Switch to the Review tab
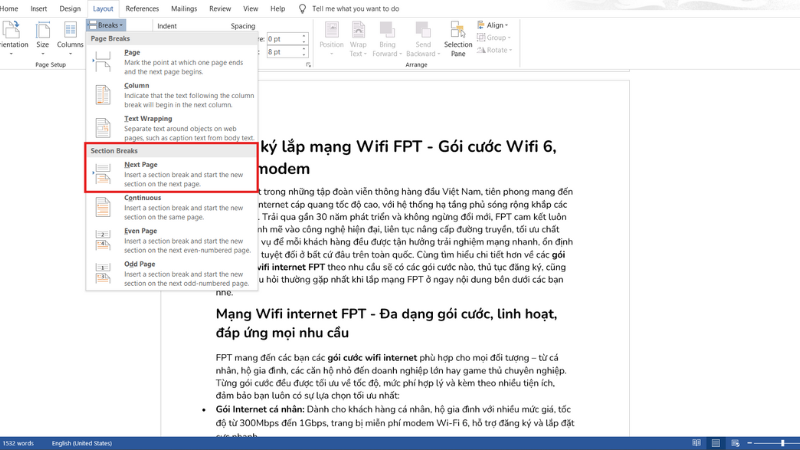 pyautogui.click(x=220, y=9)
